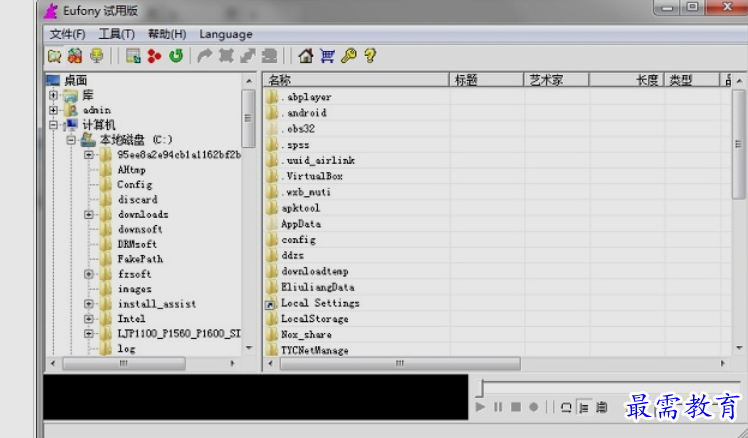Select the .abplayer folder in file list

pos(306,97)
